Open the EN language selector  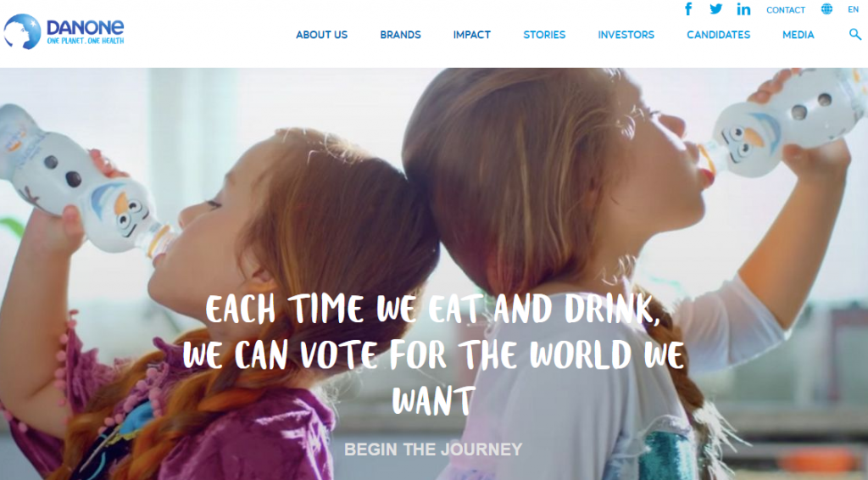click(x=853, y=9)
